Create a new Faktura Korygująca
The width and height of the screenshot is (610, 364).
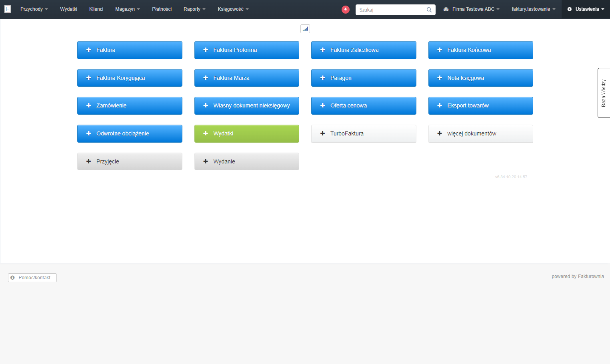pos(130,78)
